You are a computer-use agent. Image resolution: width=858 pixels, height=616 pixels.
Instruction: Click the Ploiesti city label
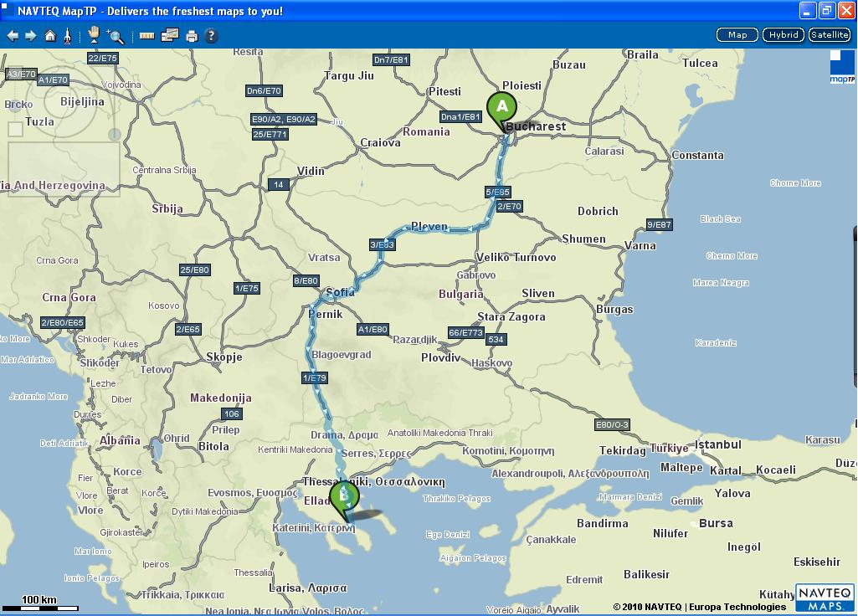522,85
